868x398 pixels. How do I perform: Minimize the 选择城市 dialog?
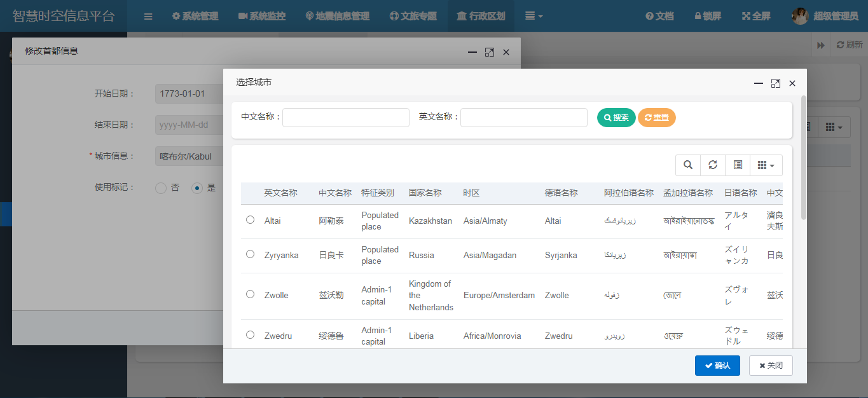coord(759,83)
